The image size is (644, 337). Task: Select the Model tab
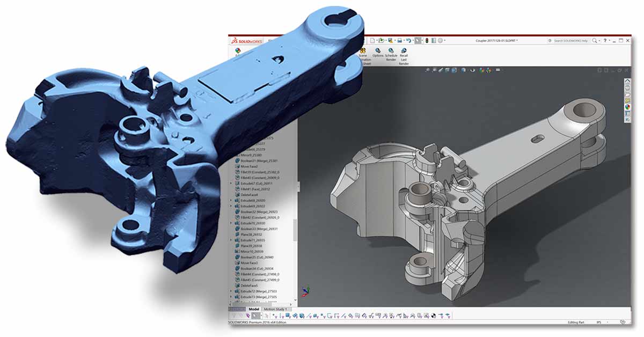pos(254,309)
